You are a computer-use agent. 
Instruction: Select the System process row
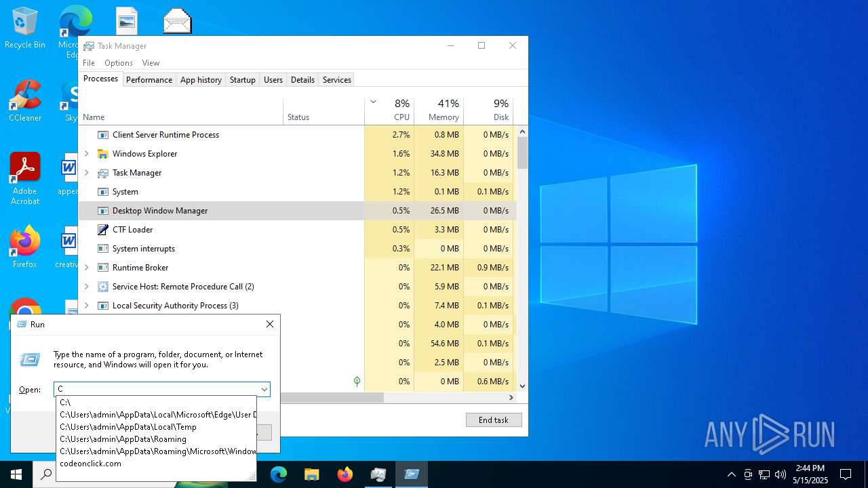tap(297, 192)
